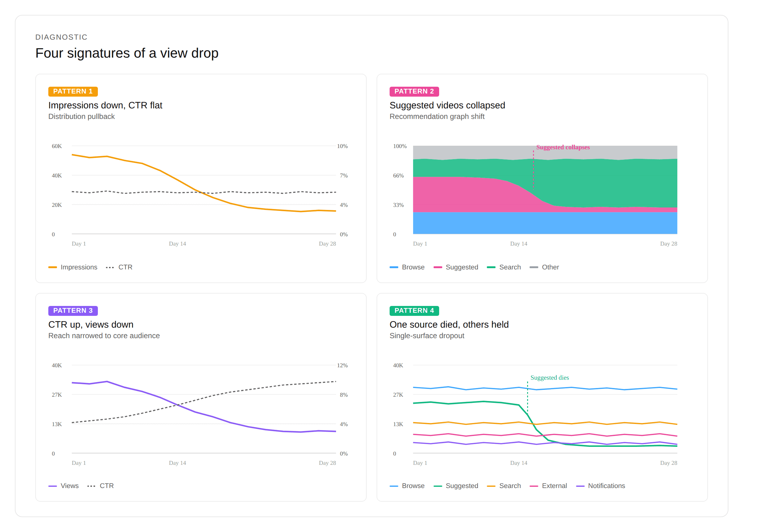
Task: Toggle the Suggested legend in Pattern 2
Action: [x=456, y=267]
